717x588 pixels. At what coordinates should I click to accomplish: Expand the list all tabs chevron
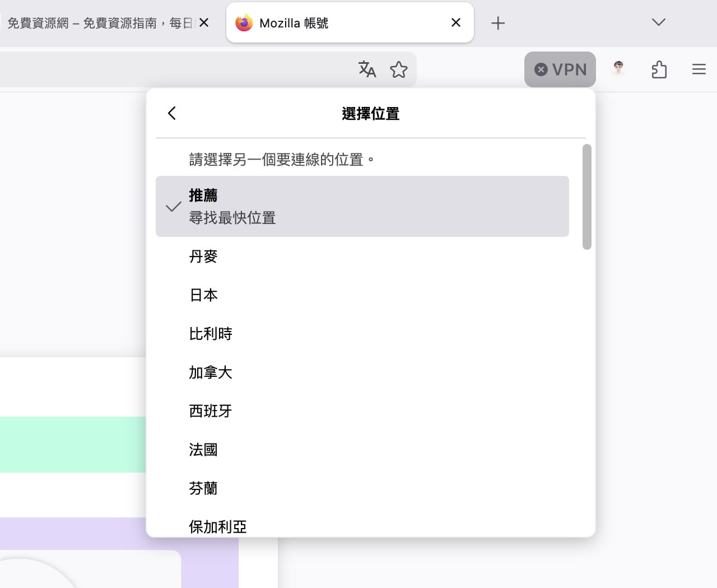pyautogui.click(x=659, y=22)
